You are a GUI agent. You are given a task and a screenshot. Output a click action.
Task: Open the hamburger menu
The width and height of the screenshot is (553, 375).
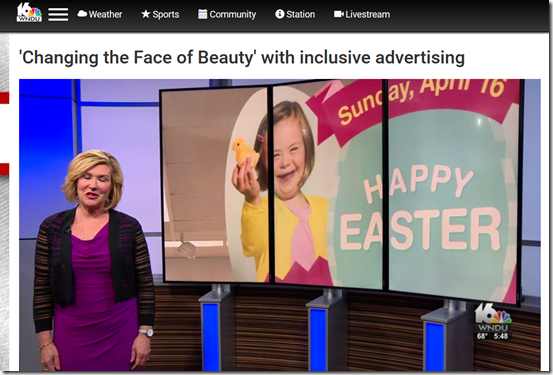coord(58,14)
